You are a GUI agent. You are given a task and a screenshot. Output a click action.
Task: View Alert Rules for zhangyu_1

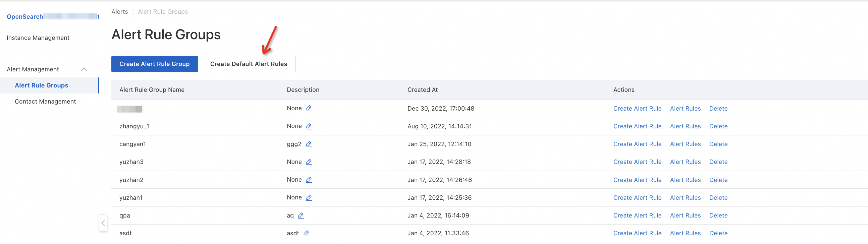685,126
